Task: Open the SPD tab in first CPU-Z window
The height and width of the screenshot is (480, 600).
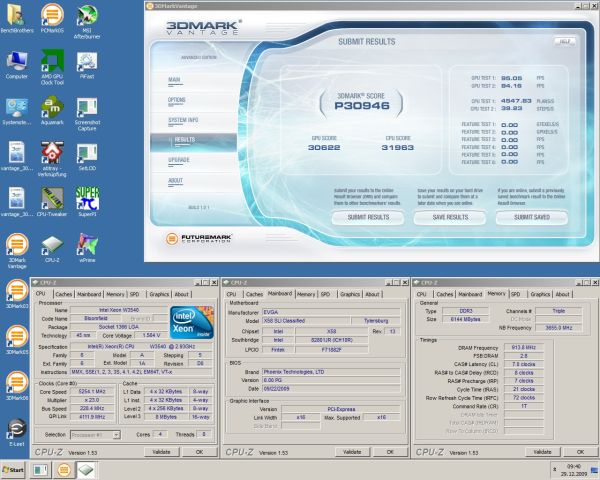Action: click(134, 295)
